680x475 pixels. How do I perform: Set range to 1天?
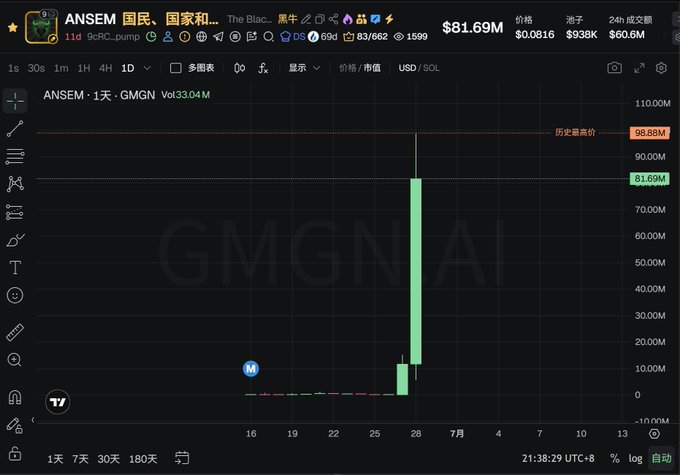tap(55, 459)
